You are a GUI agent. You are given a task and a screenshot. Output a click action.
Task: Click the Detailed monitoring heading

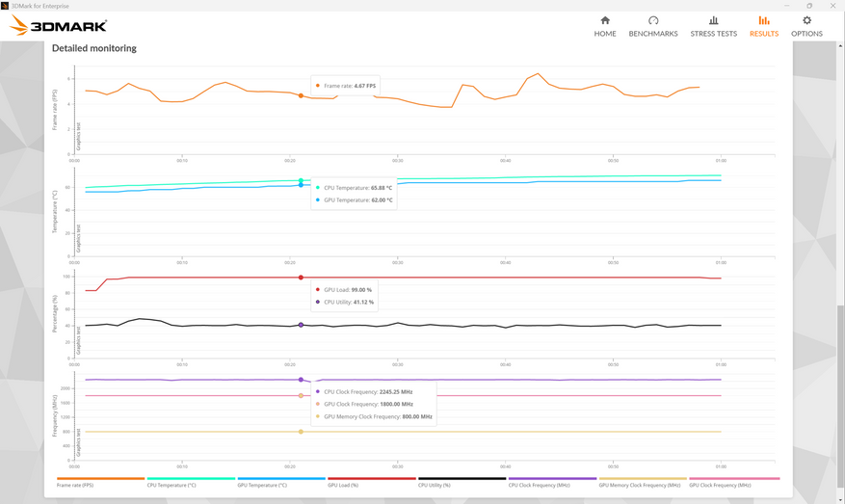pos(94,48)
